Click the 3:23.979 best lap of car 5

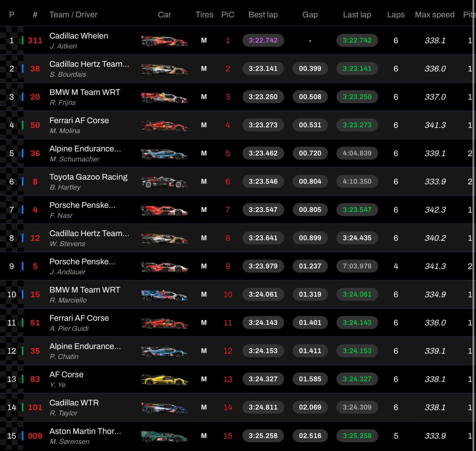pyautogui.click(x=263, y=266)
